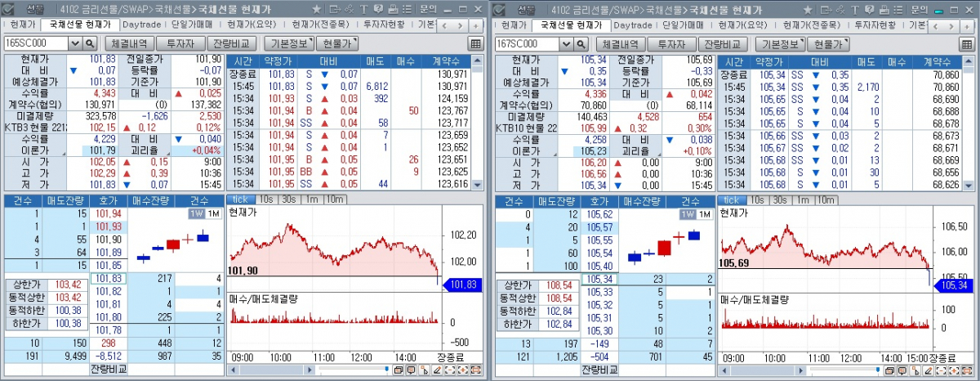This screenshot has width=980, height=381.
Task: Click pencil draw icon under right chart
Action: [x=929, y=370]
